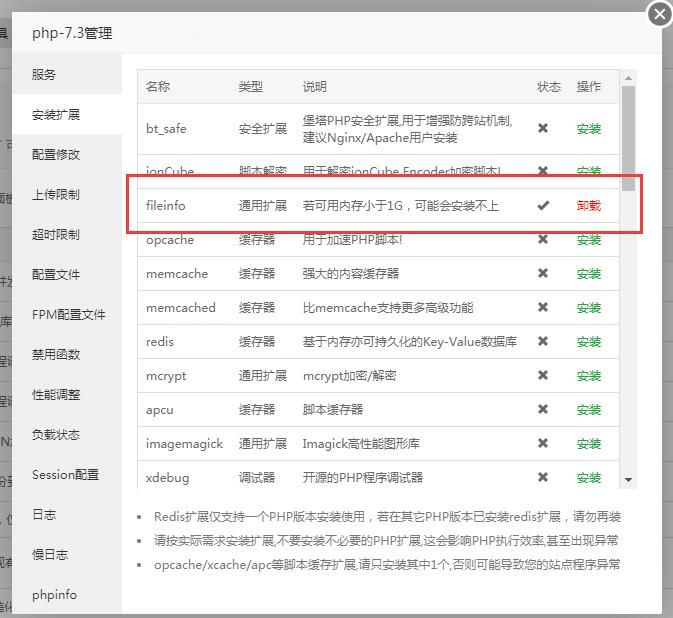Viewport: 673px width, 618px height.
Task: Install the apcu extension
Action: [589, 410]
